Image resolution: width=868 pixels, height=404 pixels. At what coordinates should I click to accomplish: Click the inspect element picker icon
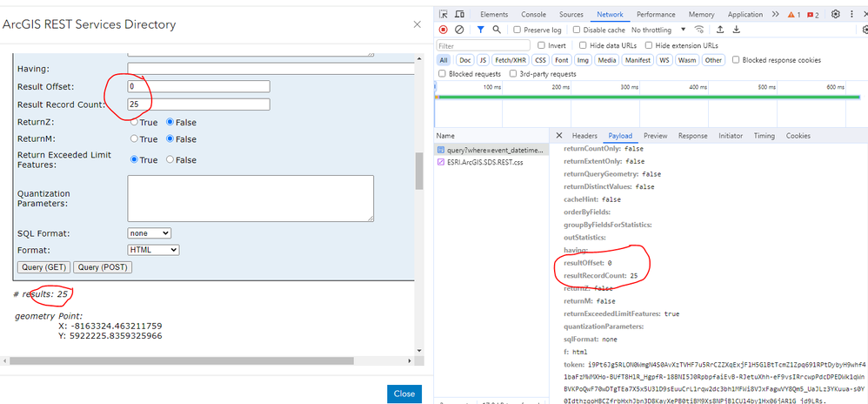click(444, 15)
